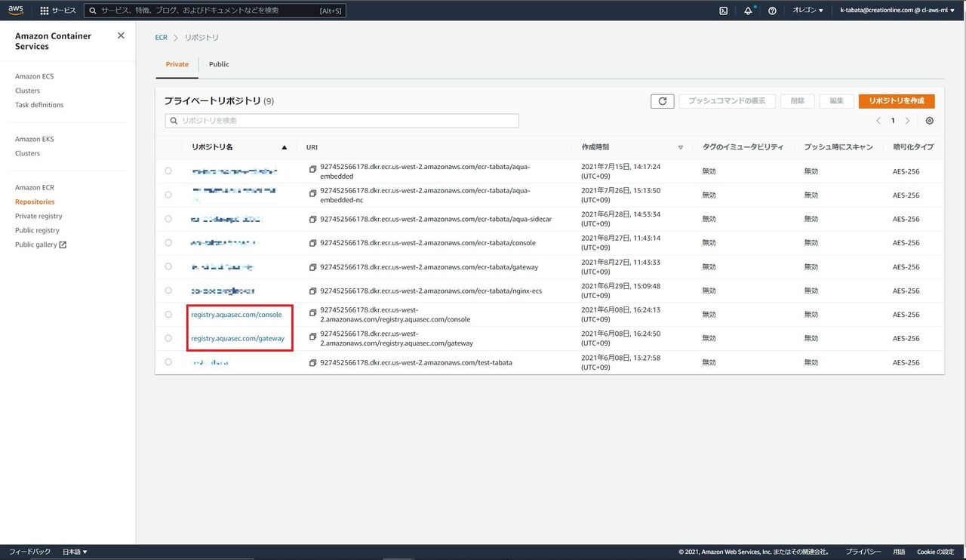Open the 日本語 language selector
The height and width of the screenshot is (560, 966).
(x=75, y=552)
